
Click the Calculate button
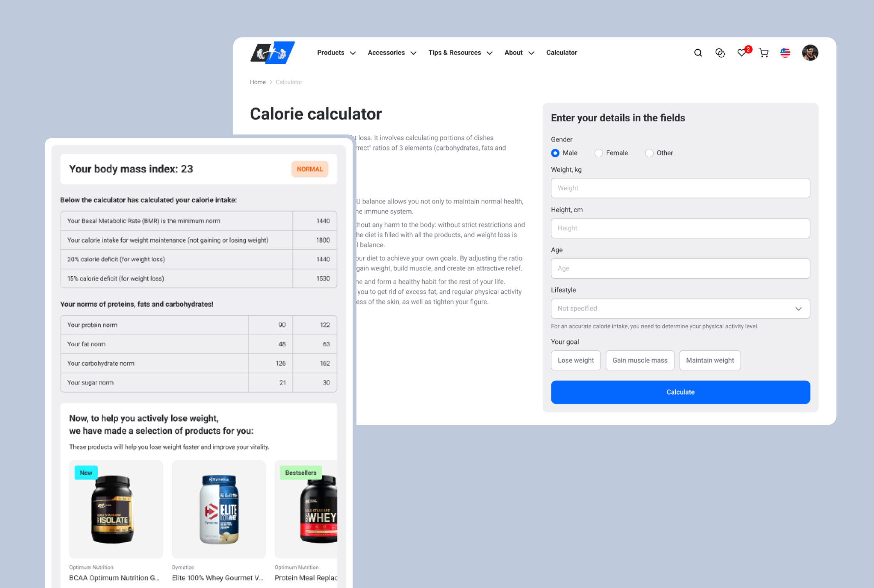coord(681,392)
